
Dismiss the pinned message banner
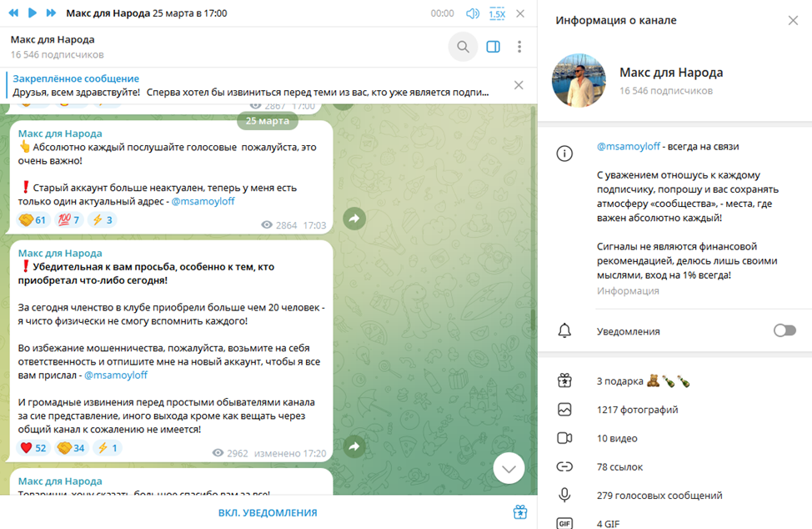(x=519, y=85)
